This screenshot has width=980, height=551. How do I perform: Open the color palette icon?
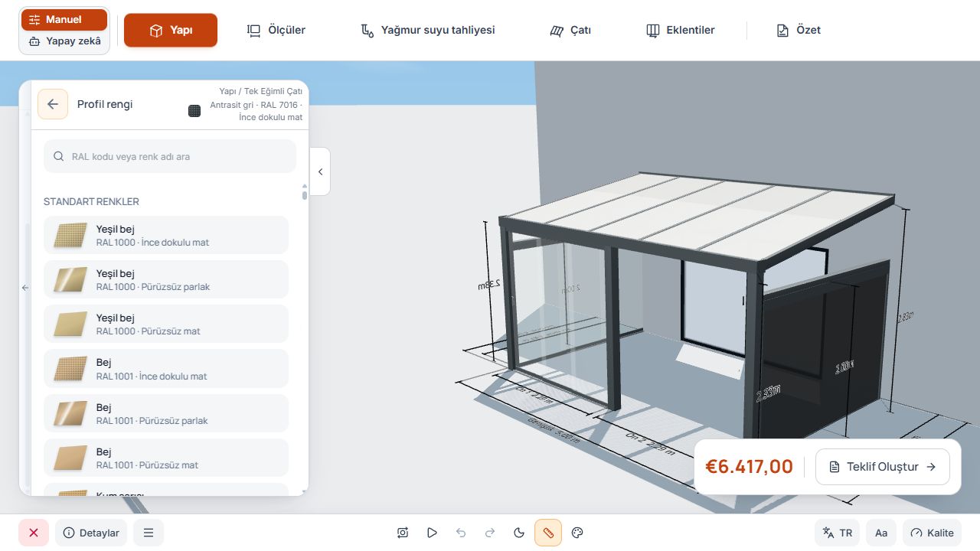click(578, 533)
